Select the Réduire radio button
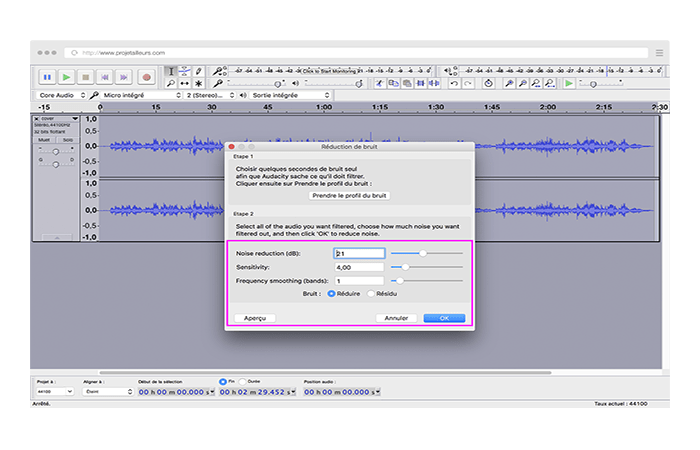 [331, 294]
